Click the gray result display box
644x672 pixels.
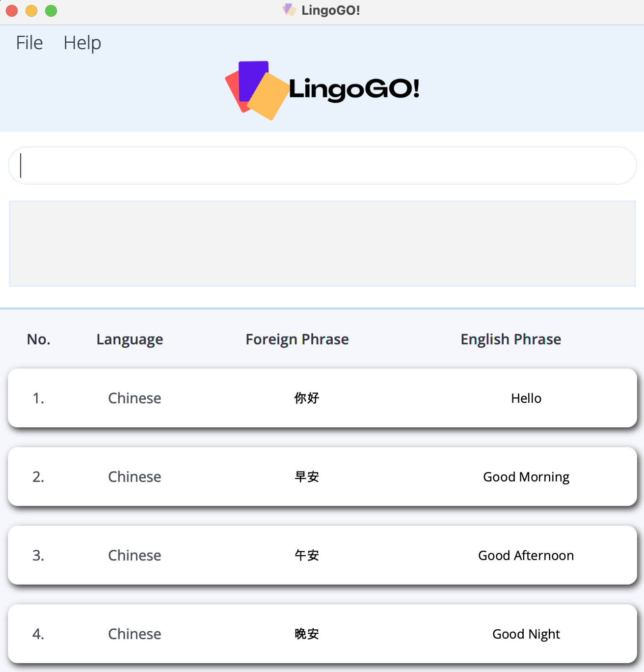322,244
